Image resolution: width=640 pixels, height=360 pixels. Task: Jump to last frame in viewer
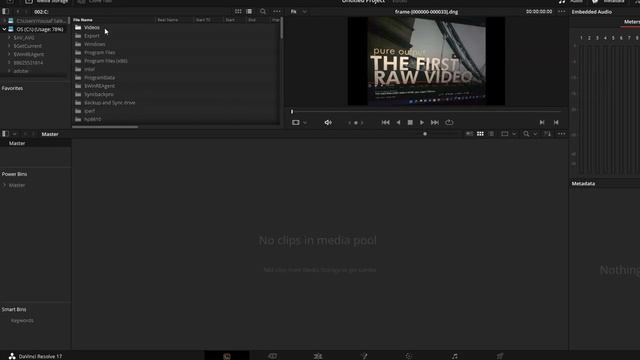click(435, 122)
